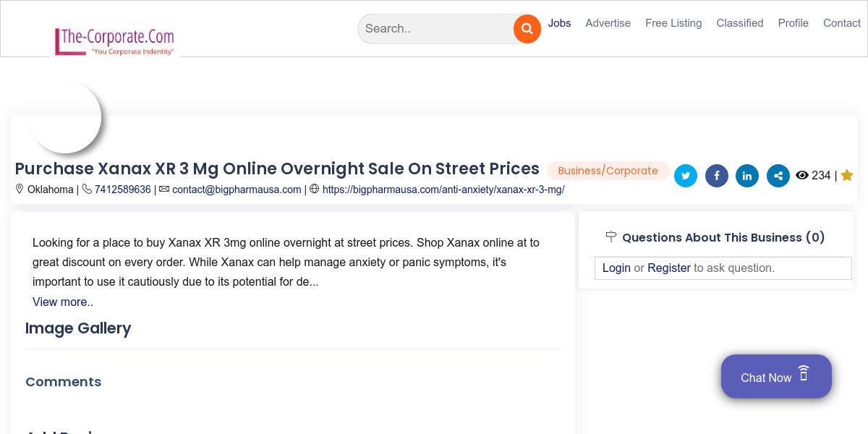
Task: Click the Comments heading
Action: pyautogui.click(x=64, y=382)
